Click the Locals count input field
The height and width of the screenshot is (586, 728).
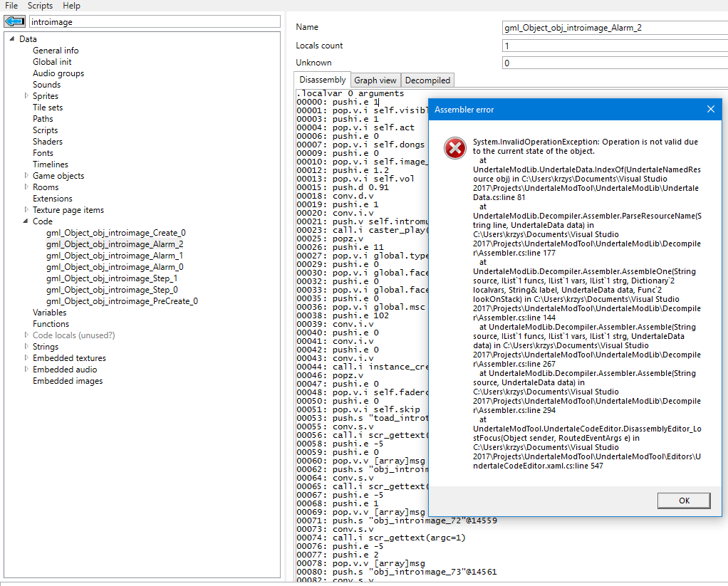(x=613, y=44)
